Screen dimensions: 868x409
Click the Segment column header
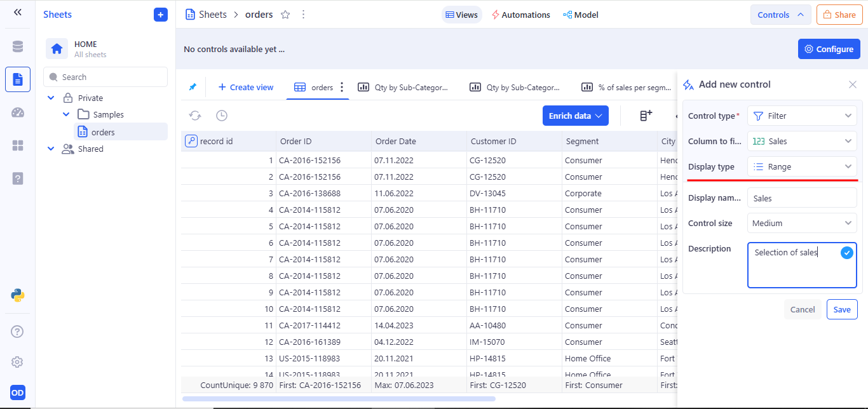[x=609, y=141]
